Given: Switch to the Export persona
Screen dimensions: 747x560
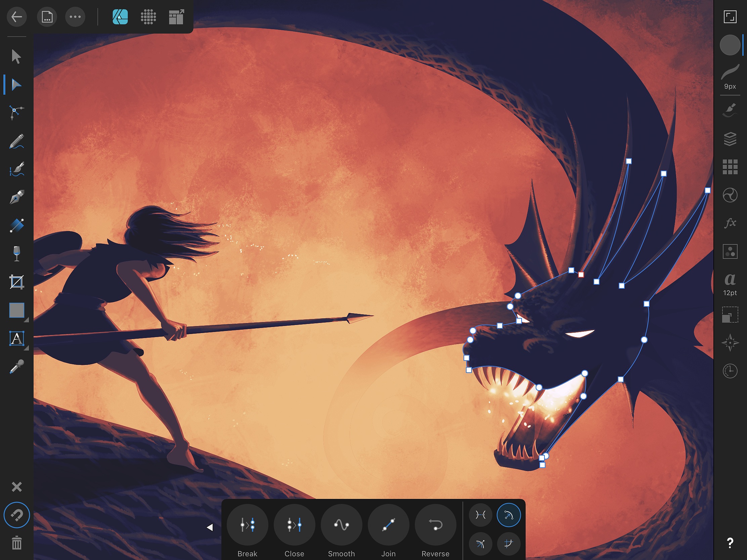Looking at the screenshot, I should click(x=176, y=16).
